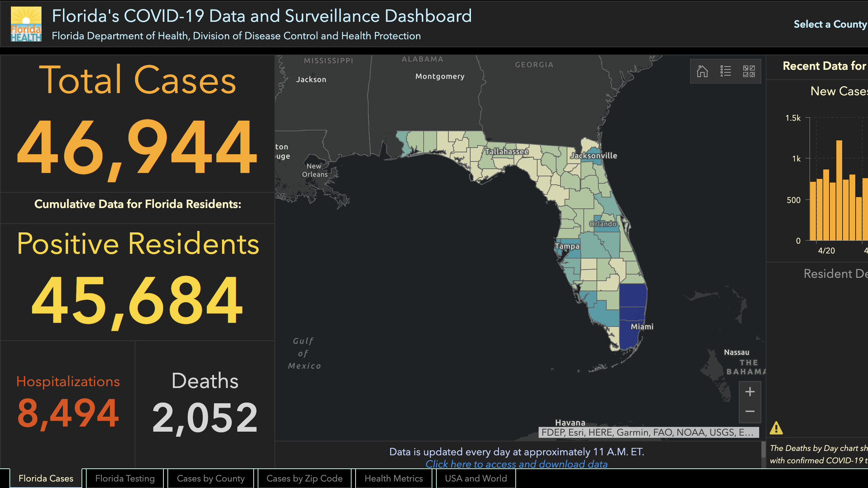This screenshot has width=868, height=488.
Task: Click the Florida Health logo
Action: click(x=26, y=24)
